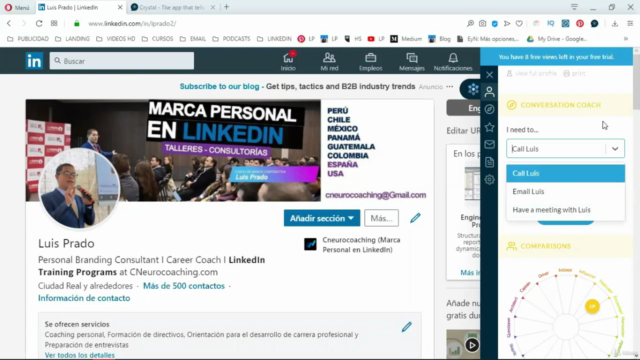Click 'print' in Crystal panel
This screenshot has height=360, width=640.
pos(574,73)
